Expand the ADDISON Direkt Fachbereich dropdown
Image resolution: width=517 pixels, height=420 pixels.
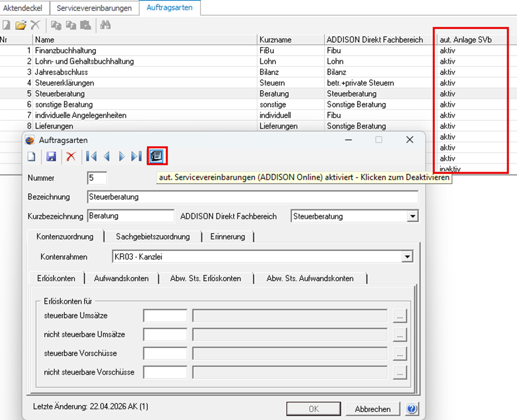413,216
